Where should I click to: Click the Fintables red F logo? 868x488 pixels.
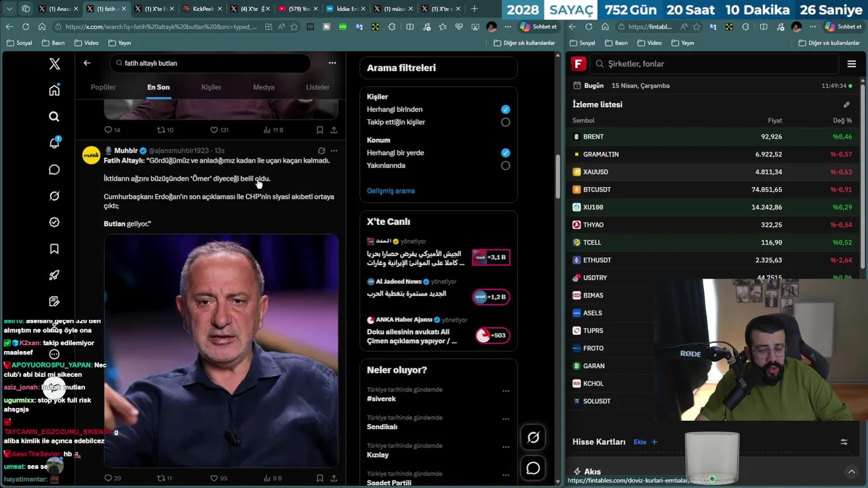pyautogui.click(x=578, y=64)
